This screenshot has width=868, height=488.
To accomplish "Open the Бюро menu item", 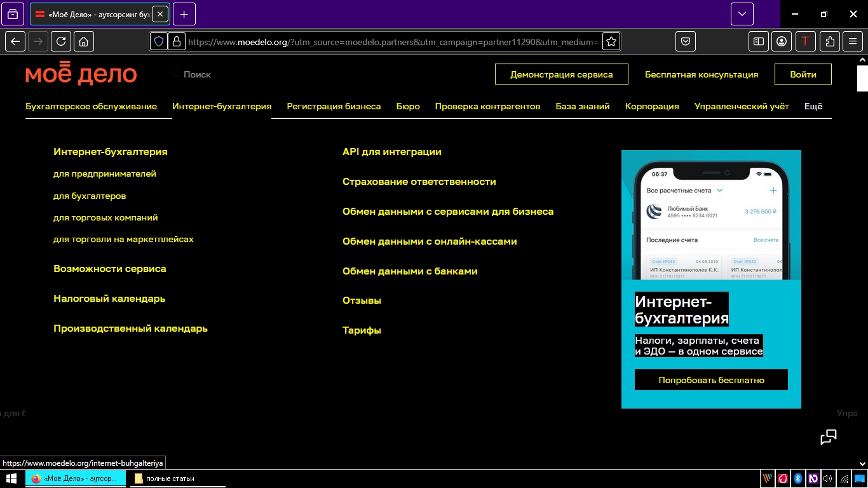I will [x=408, y=106].
